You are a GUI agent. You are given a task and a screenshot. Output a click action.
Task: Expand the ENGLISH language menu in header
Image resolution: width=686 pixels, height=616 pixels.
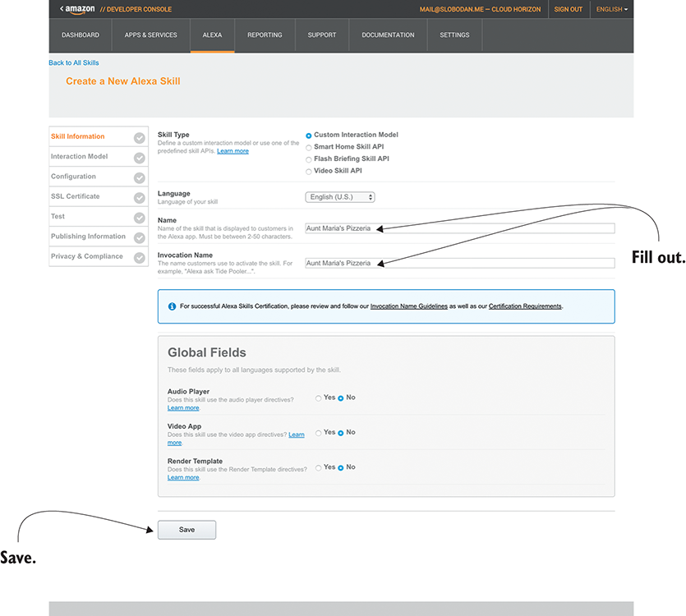[x=611, y=9]
